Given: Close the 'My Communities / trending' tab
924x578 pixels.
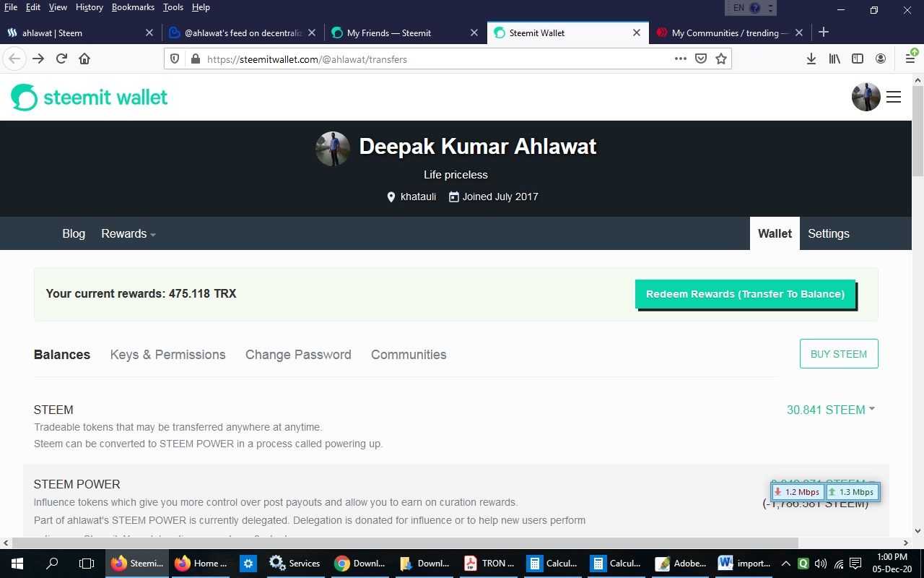Looking at the screenshot, I should coord(799,33).
